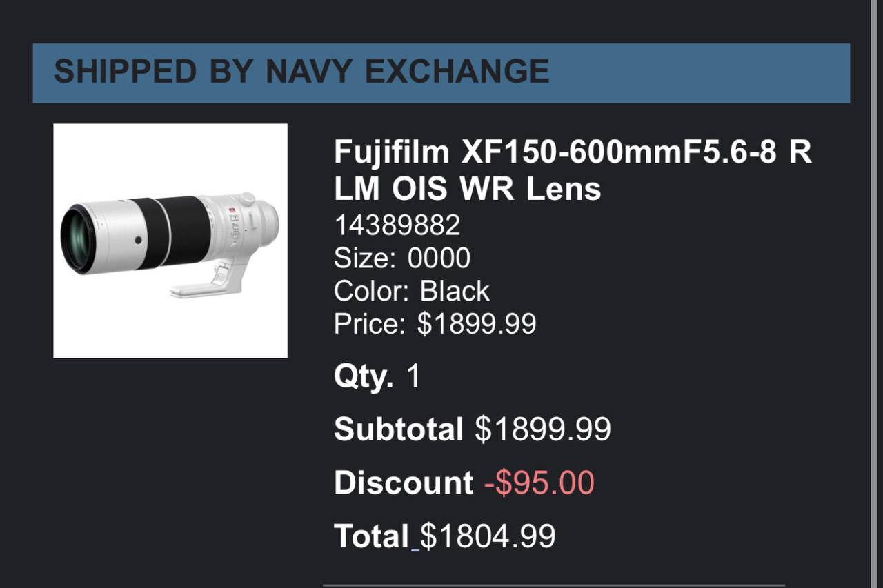Click the Subtotal label
The image size is (883, 588).
point(398,429)
